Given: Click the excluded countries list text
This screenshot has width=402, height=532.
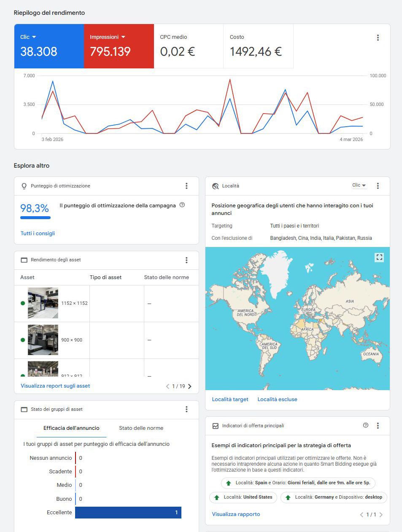Looking at the screenshot, I should point(321,238).
